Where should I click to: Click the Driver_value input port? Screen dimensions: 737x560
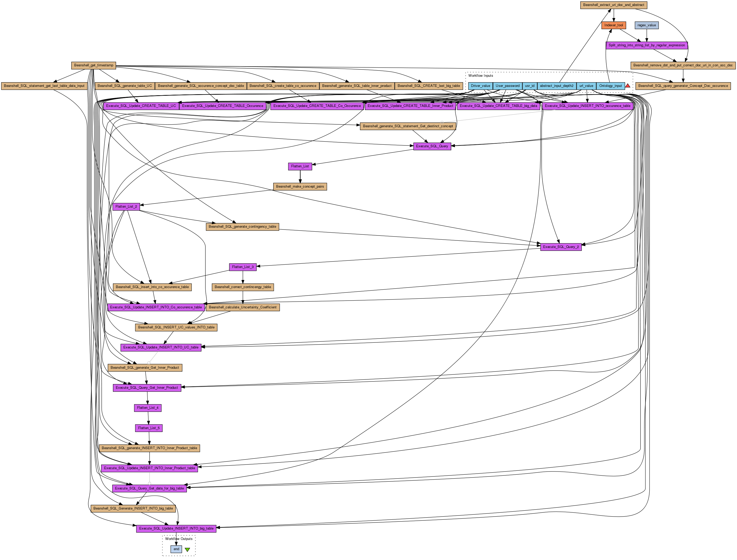[x=480, y=86]
